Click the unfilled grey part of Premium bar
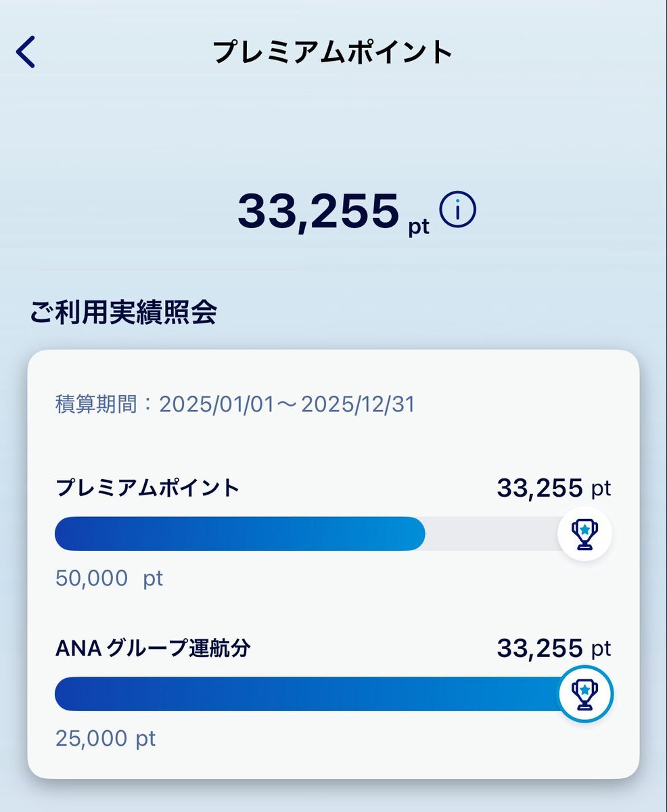The width and height of the screenshot is (667, 812). click(x=492, y=534)
